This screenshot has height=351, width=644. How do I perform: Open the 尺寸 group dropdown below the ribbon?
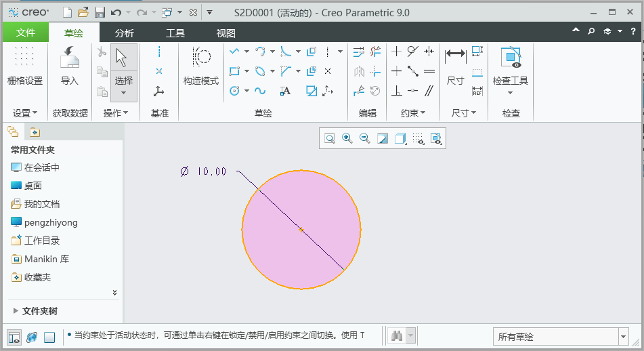point(464,112)
